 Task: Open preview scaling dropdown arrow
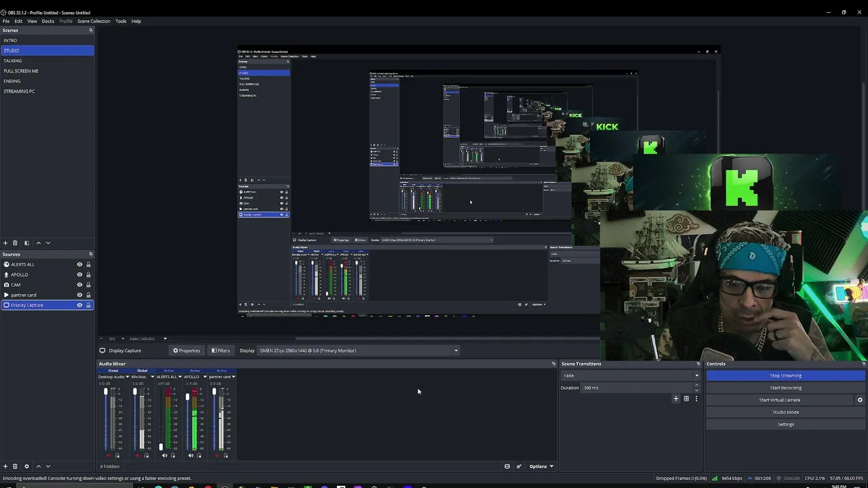[x=165, y=338]
